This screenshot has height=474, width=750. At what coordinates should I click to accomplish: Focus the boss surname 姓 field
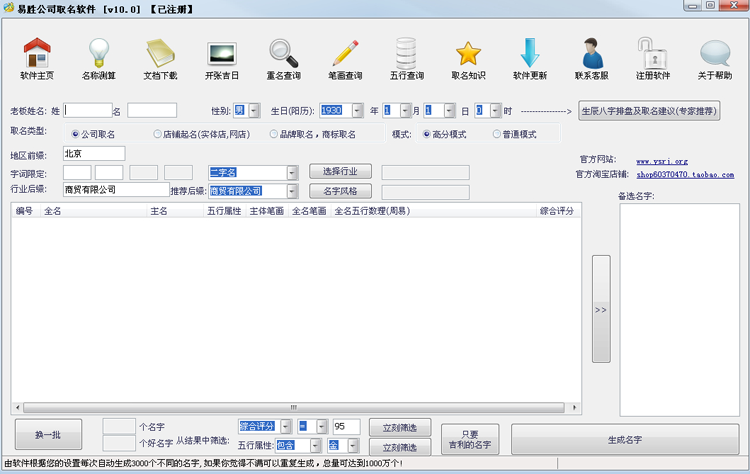click(88, 110)
